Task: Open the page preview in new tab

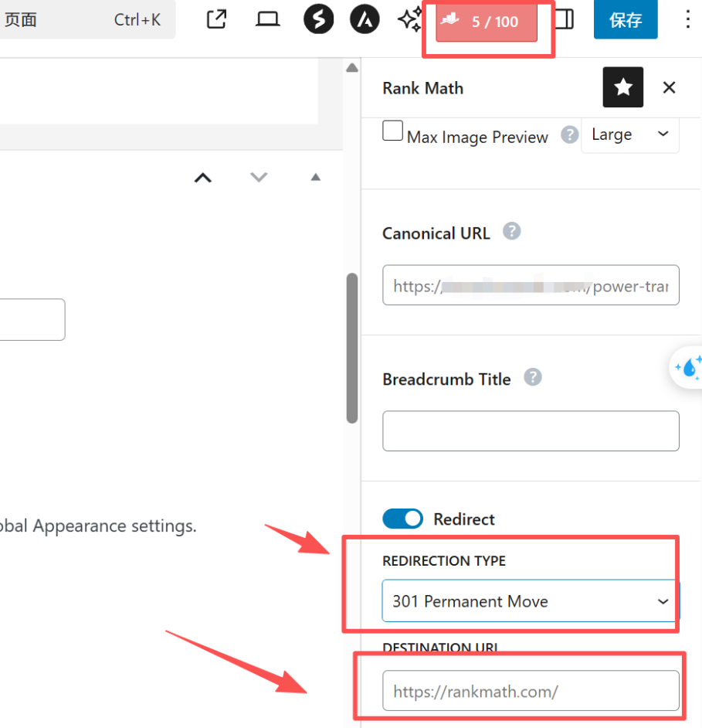Action: pyautogui.click(x=216, y=19)
